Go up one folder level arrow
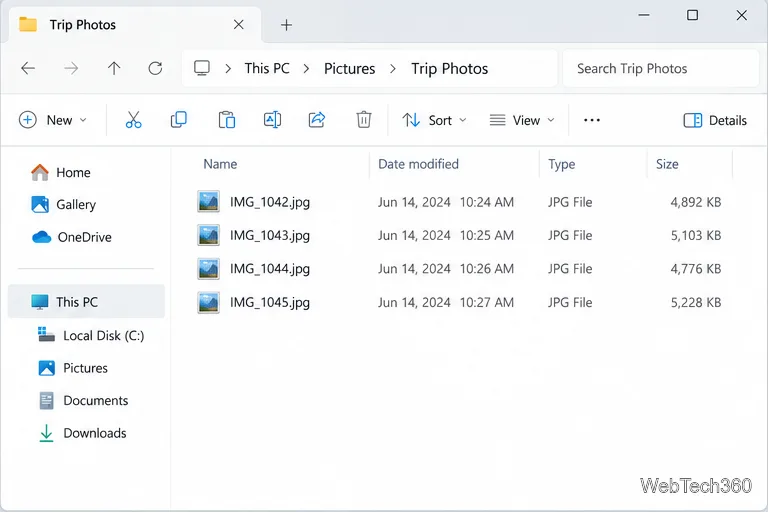 pyautogui.click(x=114, y=68)
